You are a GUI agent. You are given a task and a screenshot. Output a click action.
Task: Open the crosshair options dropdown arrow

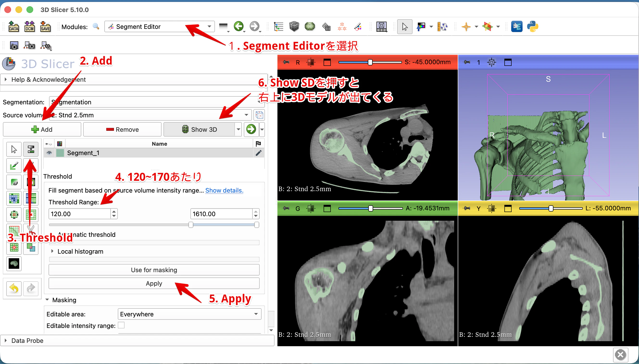coord(476,26)
